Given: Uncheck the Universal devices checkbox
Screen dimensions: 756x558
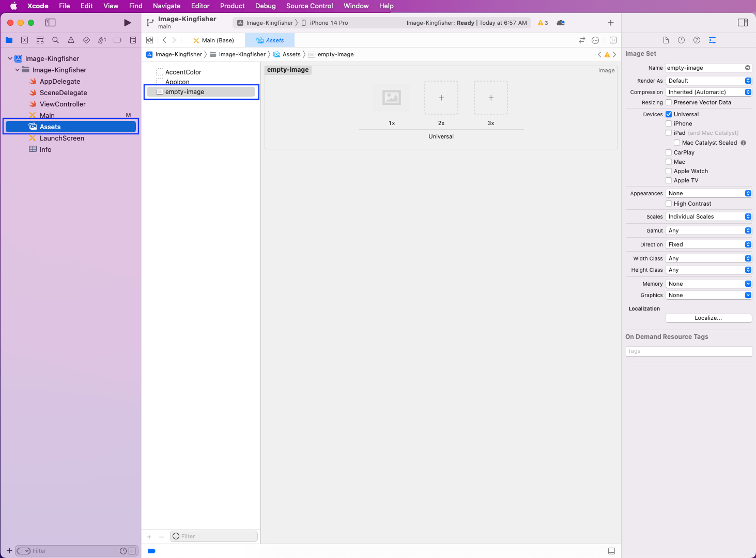Looking at the screenshot, I should click(669, 114).
